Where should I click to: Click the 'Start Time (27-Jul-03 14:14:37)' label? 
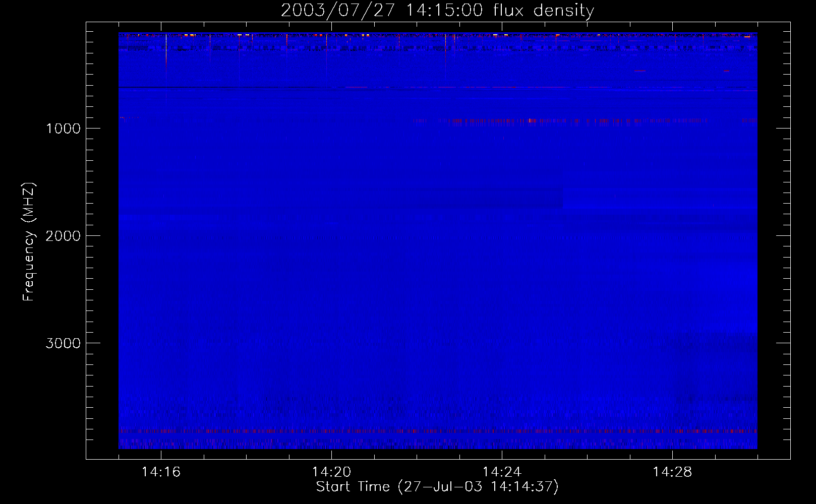[437, 487]
